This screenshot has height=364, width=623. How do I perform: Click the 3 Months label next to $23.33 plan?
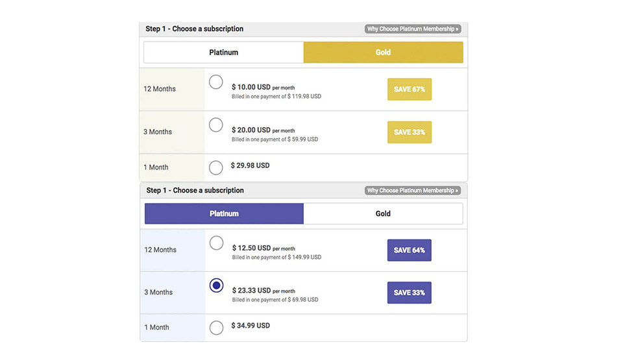pyautogui.click(x=158, y=293)
